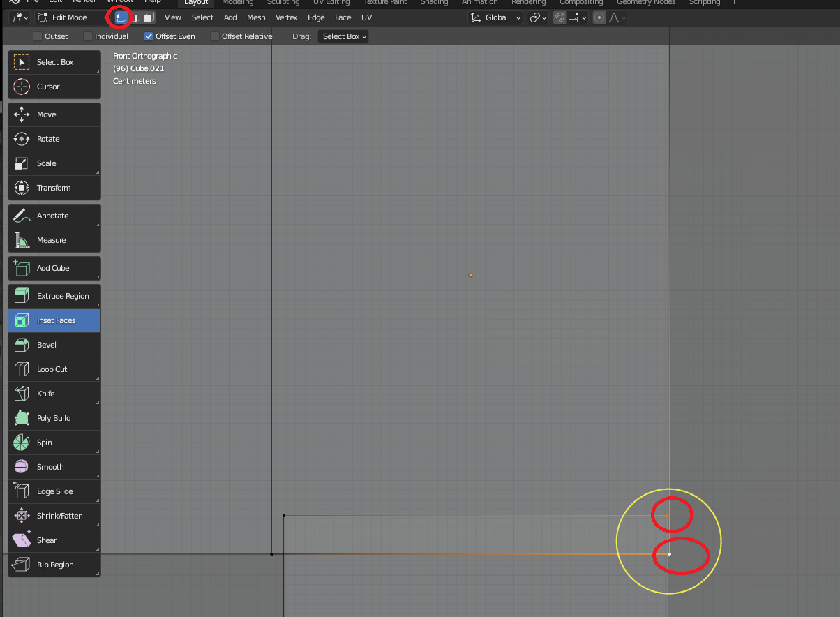
Task: Switch to the Layout workspace tab
Action: click(196, 3)
